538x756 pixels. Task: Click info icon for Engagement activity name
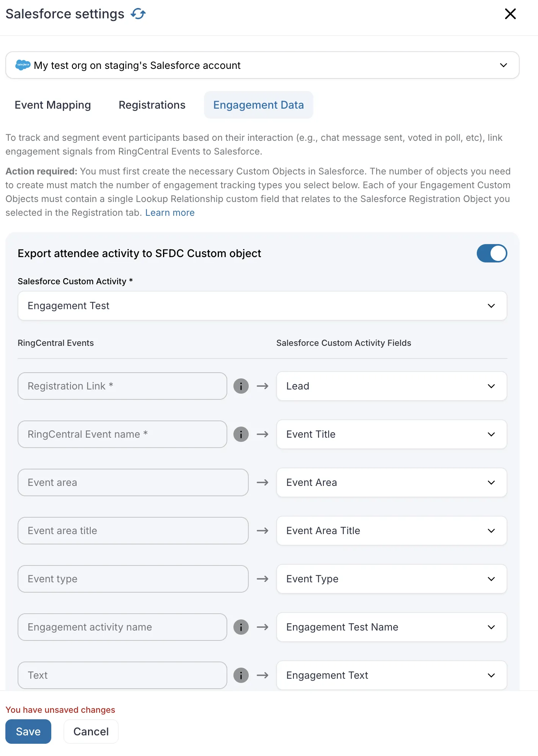click(x=241, y=627)
